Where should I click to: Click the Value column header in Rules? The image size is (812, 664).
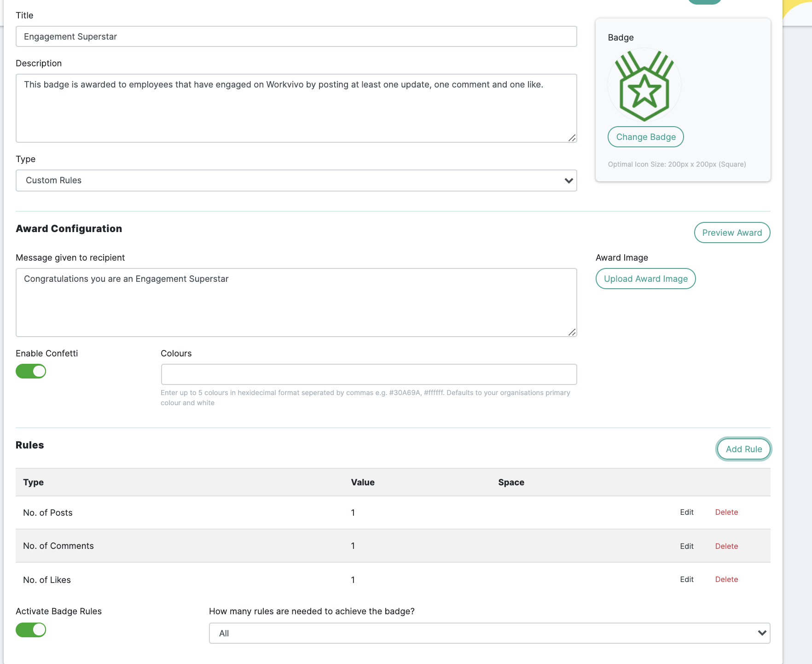pos(363,482)
